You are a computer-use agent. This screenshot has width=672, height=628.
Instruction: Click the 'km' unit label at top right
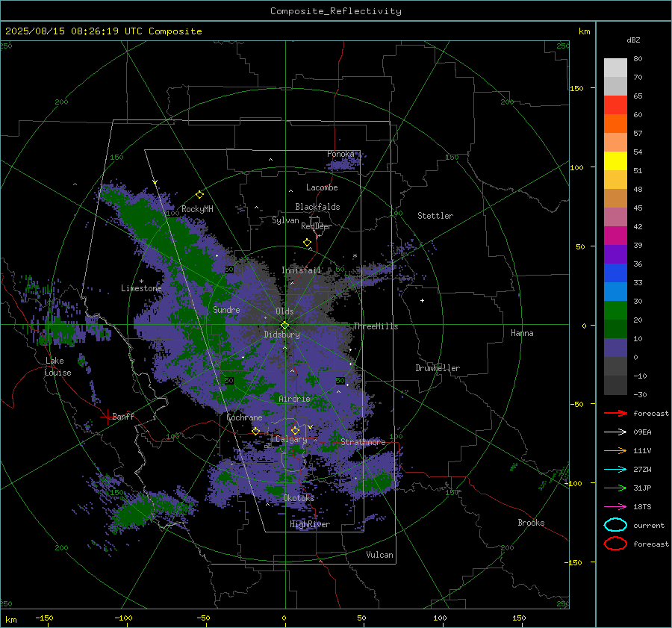[584, 31]
